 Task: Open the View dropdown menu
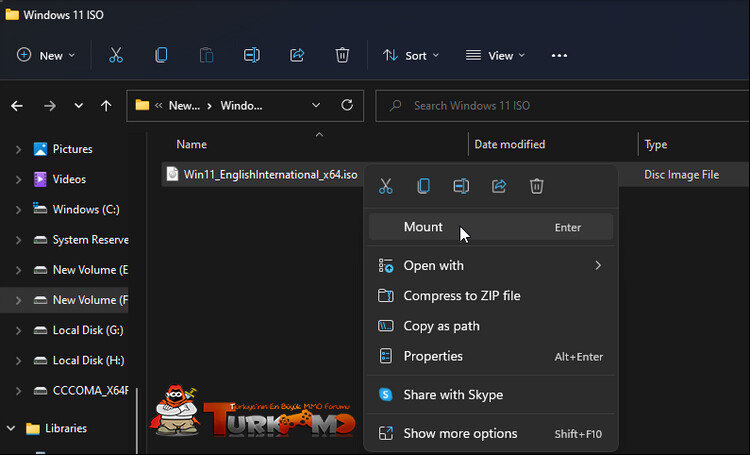click(496, 55)
